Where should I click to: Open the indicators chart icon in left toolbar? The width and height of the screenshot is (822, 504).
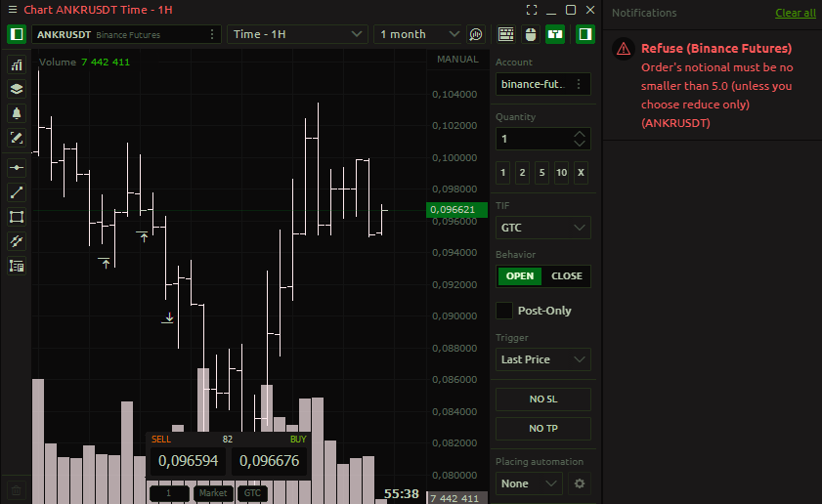click(17, 65)
